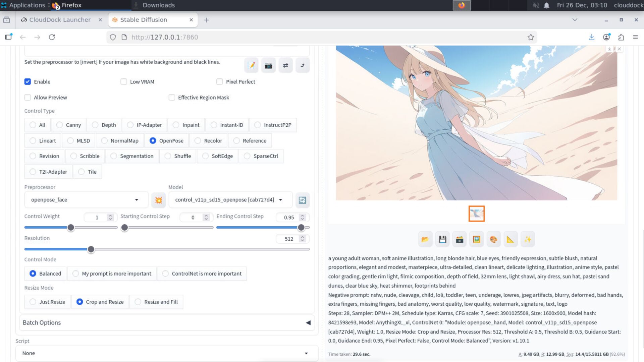Switch to the CloudDock Launcher tab

tap(60, 20)
